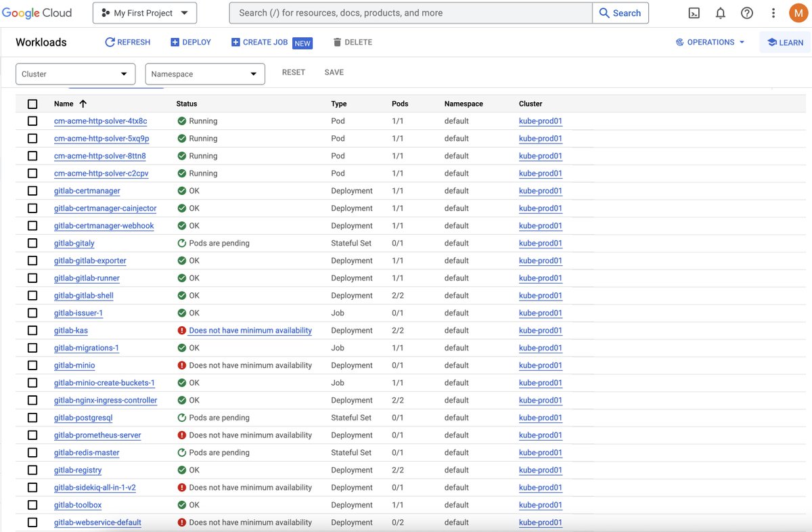Sort by Name arrow icon
This screenshot has height=532, width=812.
83,104
